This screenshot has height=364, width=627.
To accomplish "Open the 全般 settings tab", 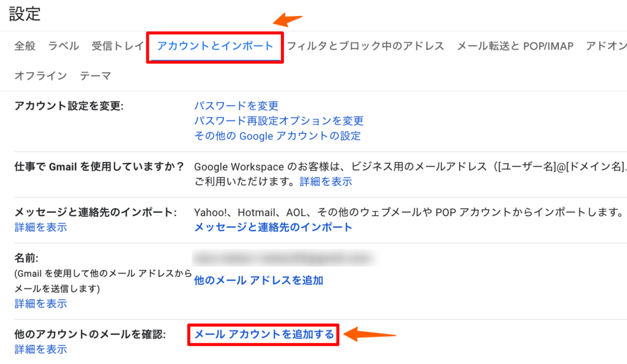I will [x=25, y=46].
